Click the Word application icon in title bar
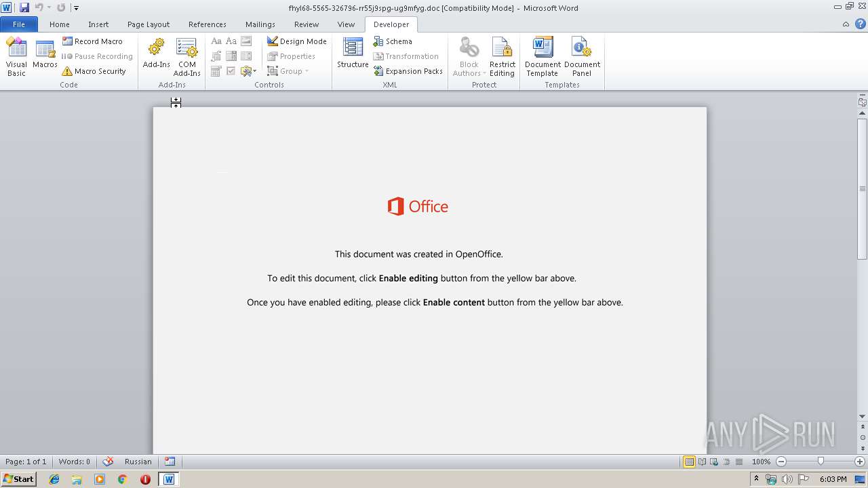Viewport: 868px width, 488px height. (x=7, y=7)
